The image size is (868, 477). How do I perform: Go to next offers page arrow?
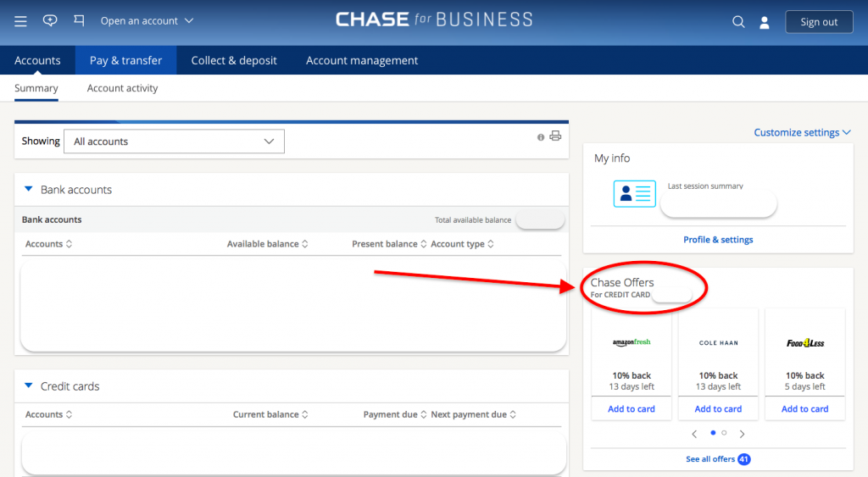(742, 435)
